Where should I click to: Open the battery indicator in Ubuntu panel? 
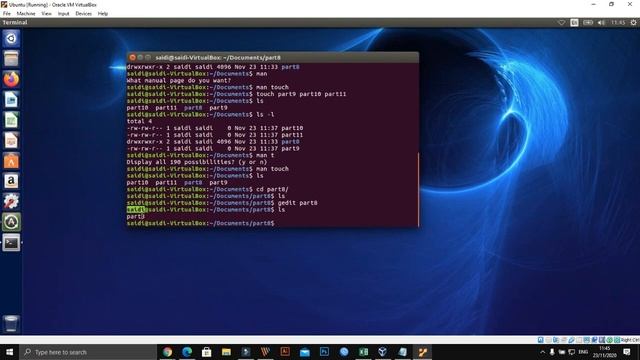[588, 23]
